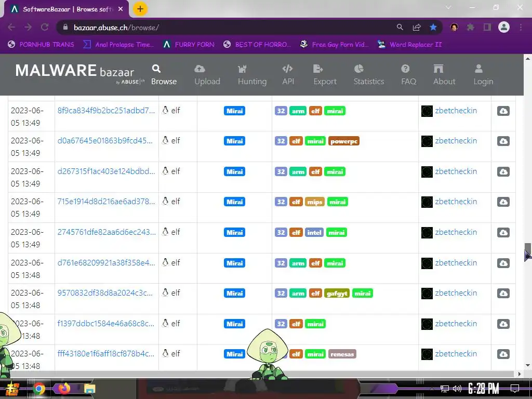Open sample hash 8f9ca834f9b2bc251adbd7

pyautogui.click(x=106, y=111)
